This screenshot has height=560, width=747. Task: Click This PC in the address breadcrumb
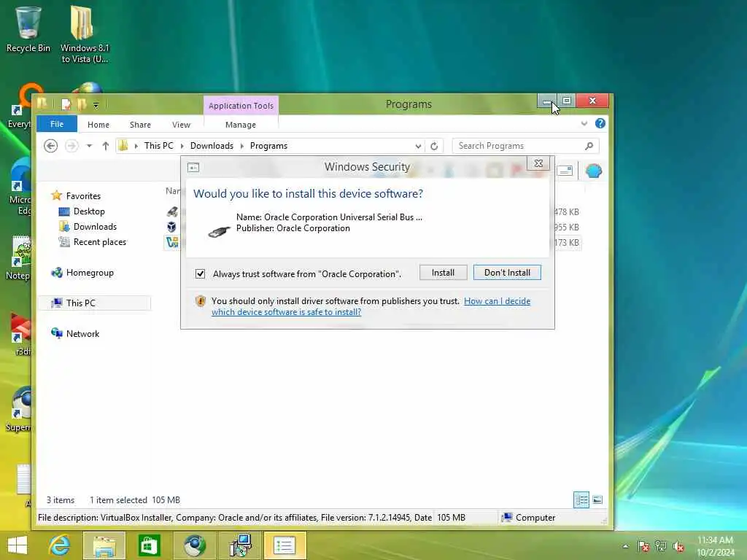158,146
